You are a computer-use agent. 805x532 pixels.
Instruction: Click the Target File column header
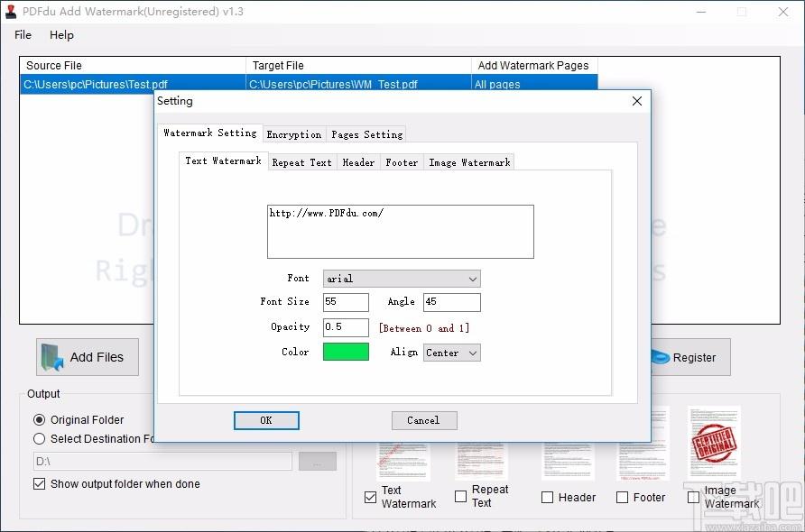pyautogui.click(x=358, y=66)
